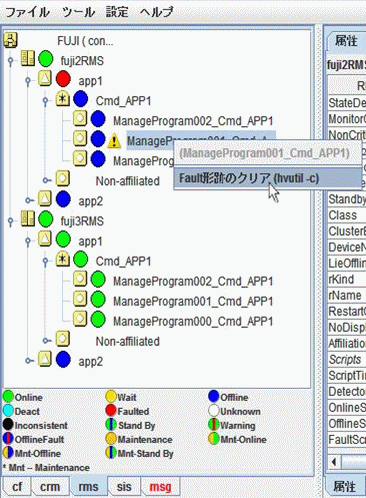
Task: Expand Non-affiliated under fuji3RMS
Action: coord(46,341)
